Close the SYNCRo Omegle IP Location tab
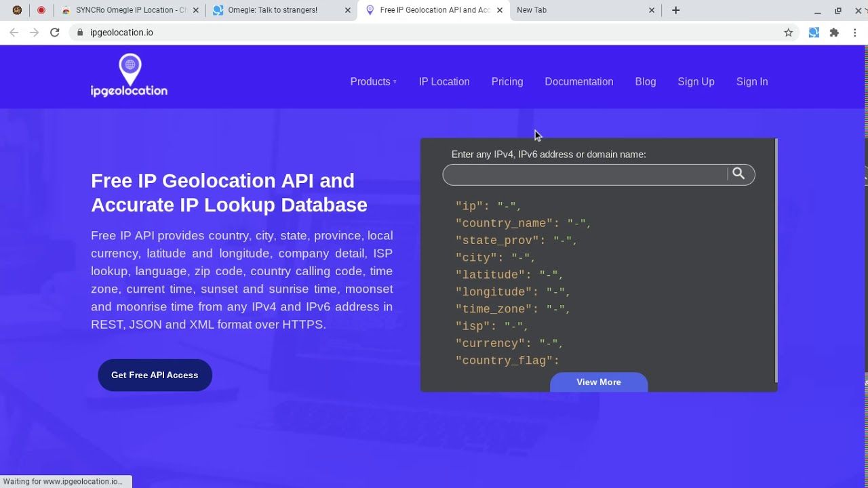Screen dimensions: 868x488 [x=195, y=10]
